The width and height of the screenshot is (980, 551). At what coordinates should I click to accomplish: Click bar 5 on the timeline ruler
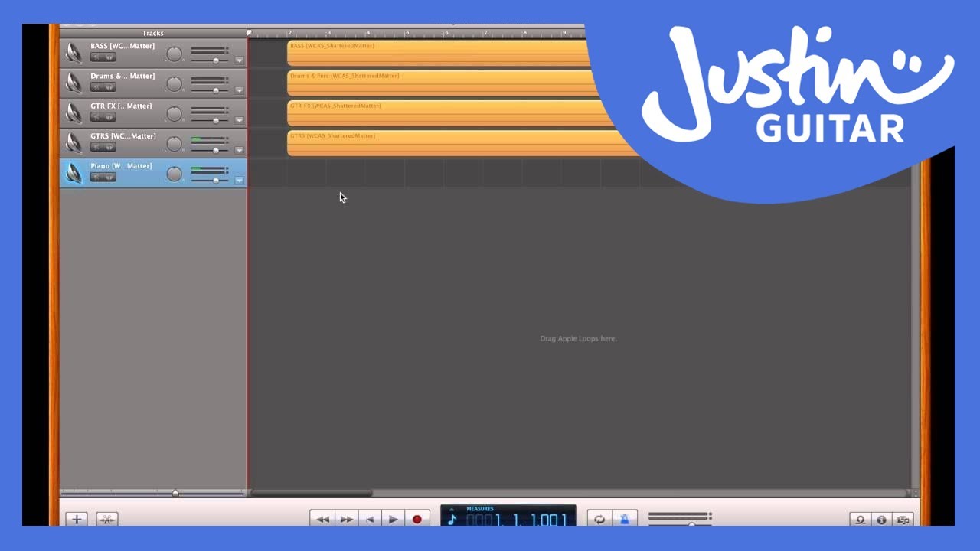(x=407, y=33)
